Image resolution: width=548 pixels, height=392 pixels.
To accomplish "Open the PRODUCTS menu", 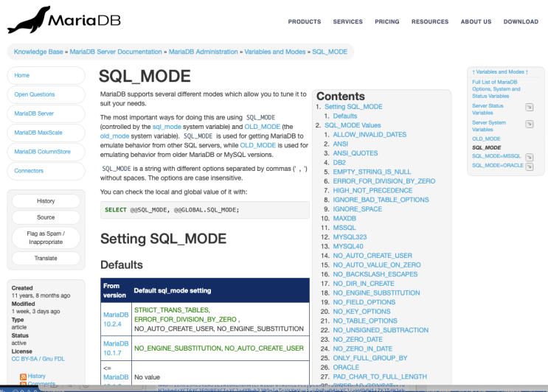I will coord(305,21).
